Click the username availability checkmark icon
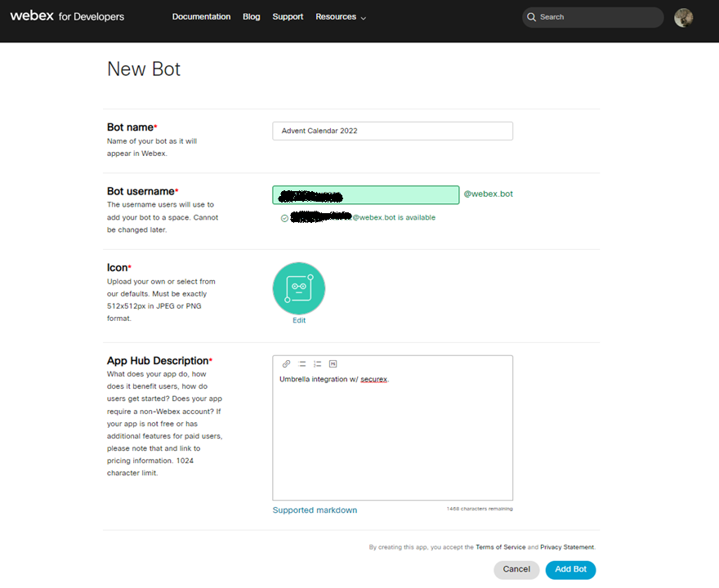Image resolution: width=719 pixels, height=588 pixels. click(284, 218)
